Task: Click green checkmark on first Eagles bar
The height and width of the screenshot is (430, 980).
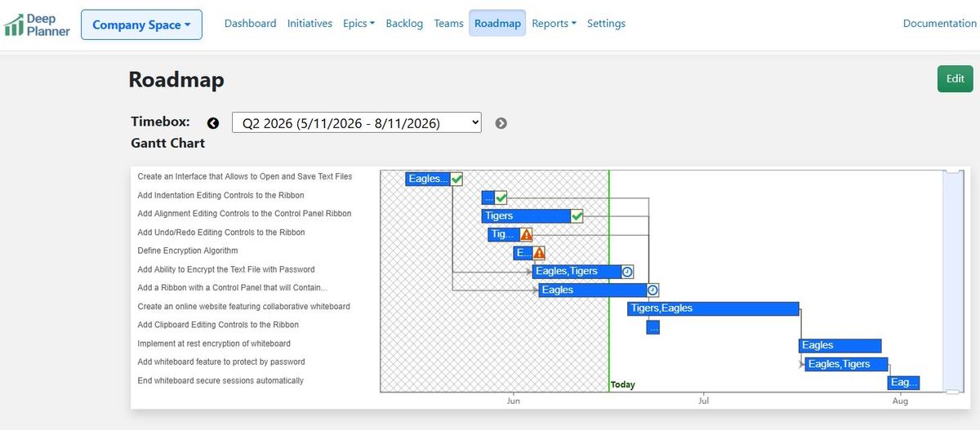Action: tap(457, 179)
